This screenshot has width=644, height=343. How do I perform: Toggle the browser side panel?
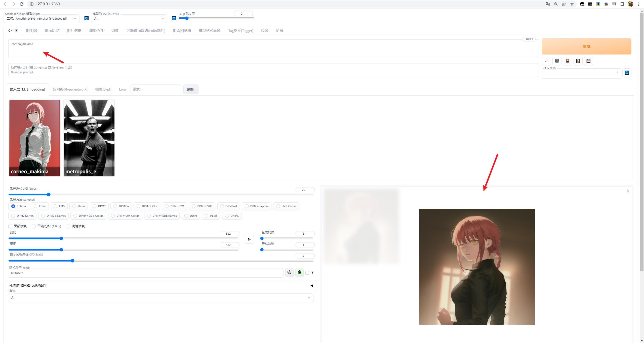[x=622, y=4]
